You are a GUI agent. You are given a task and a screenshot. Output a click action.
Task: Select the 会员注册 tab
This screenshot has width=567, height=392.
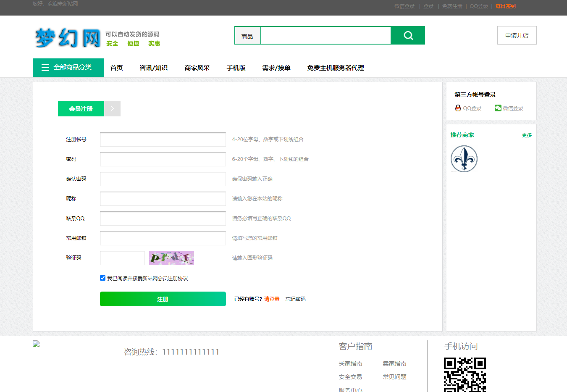pos(81,108)
